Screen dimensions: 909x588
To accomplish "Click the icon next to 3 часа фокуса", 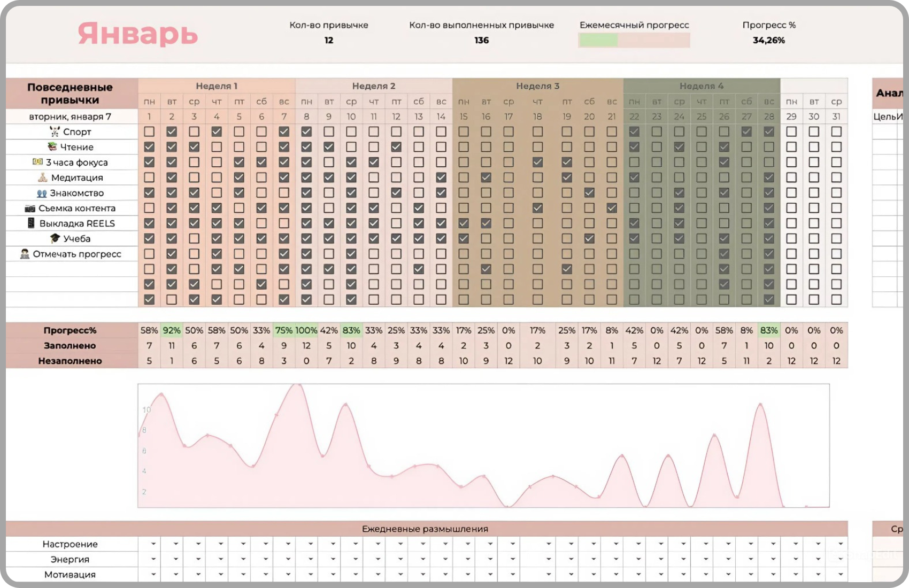I will 37,162.
